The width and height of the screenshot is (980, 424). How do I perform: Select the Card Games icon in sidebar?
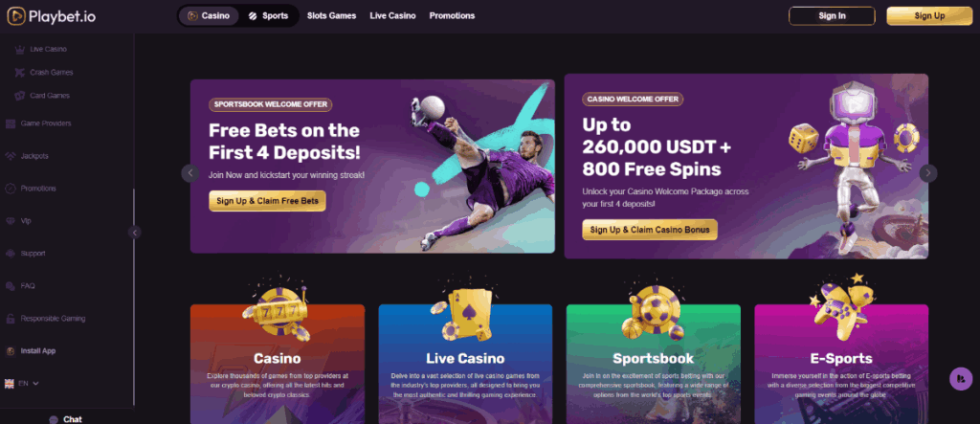tap(20, 96)
